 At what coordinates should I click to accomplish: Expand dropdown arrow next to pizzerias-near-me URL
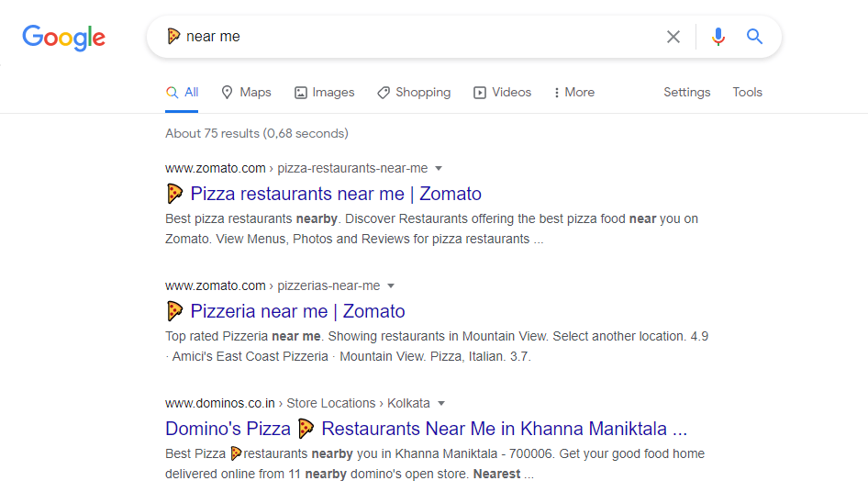tap(391, 285)
